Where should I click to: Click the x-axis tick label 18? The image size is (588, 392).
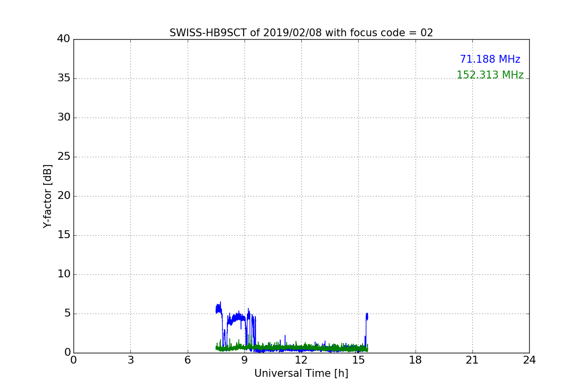point(416,360)
